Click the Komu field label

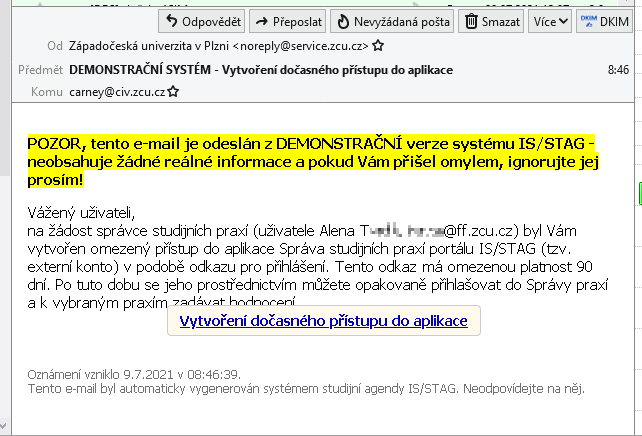click(47, 92)
